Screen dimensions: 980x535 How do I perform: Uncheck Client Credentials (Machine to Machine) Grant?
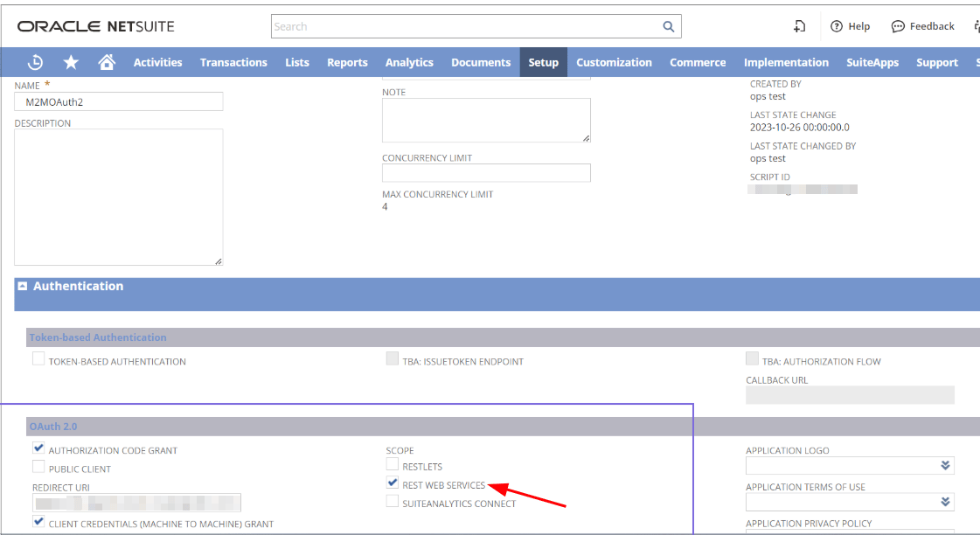[38, 521]
